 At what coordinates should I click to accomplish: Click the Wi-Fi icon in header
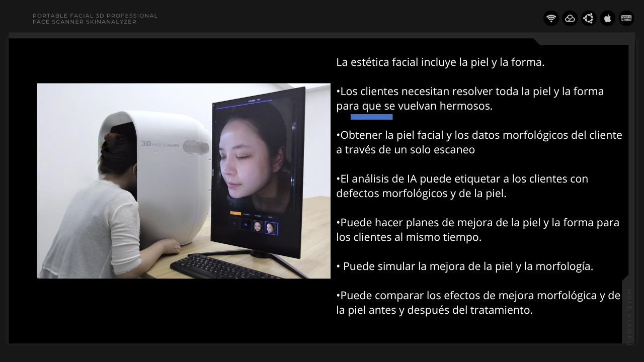551,19
